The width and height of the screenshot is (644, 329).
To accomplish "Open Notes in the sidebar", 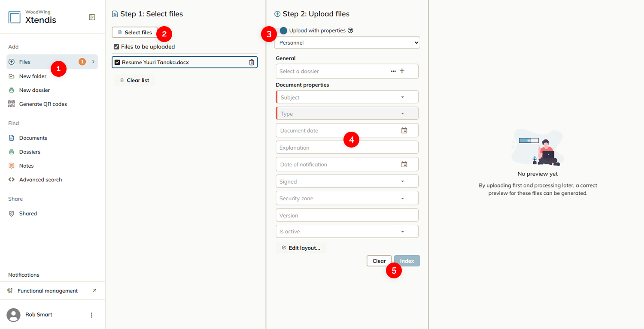I will (x=26, y=166).
